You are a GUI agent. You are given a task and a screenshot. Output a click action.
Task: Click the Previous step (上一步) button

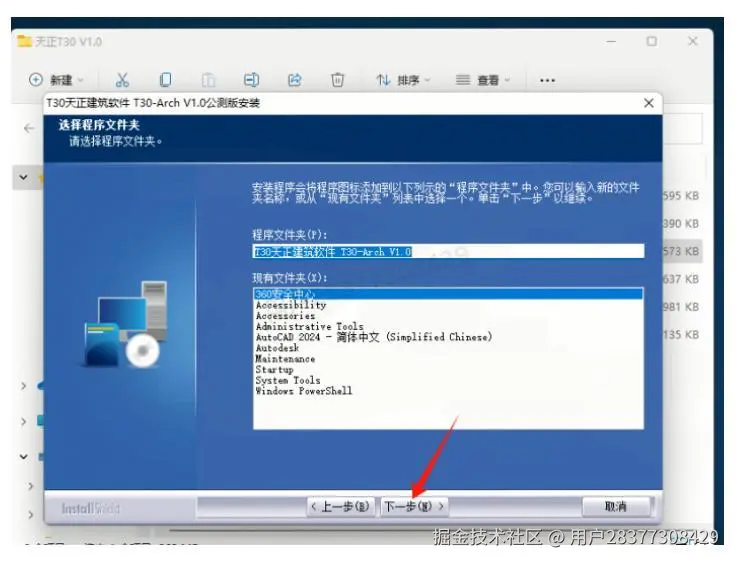click(x=341, y=506)
